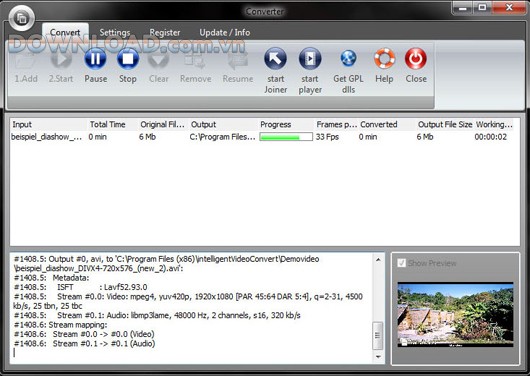Click the libmp3lame audio stream log line
530x376 pixels.
tap(157, 315)
